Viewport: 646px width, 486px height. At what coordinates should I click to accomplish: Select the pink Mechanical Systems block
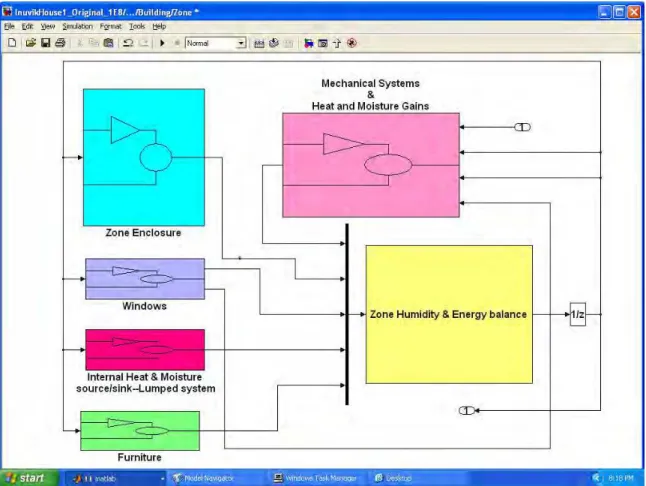pos(371,165)
